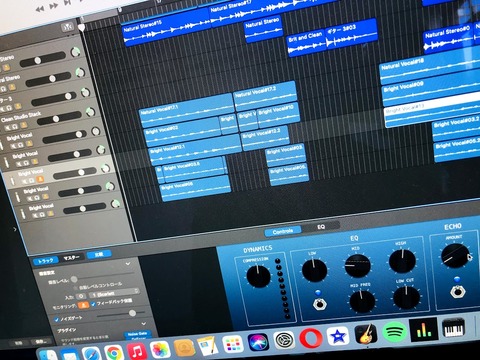Select the Bright Vocal#12.2 region
480x360 pixels.
[265, 137]
